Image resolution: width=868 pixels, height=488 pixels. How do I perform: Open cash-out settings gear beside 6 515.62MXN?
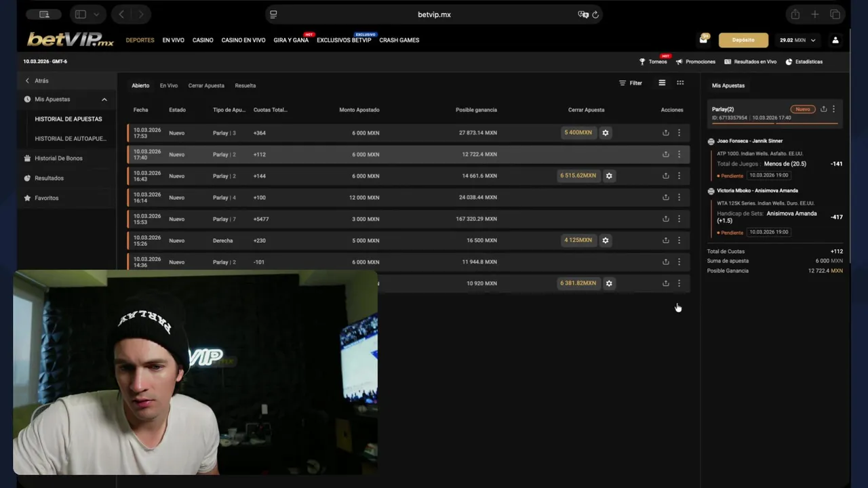click(609, 176)
